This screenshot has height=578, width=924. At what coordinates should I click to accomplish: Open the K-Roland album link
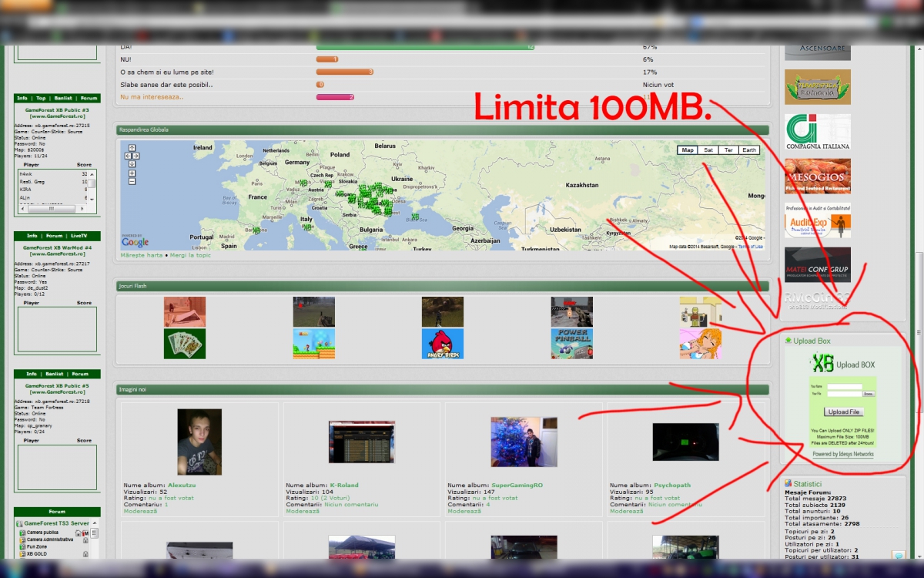click(344, 486)
